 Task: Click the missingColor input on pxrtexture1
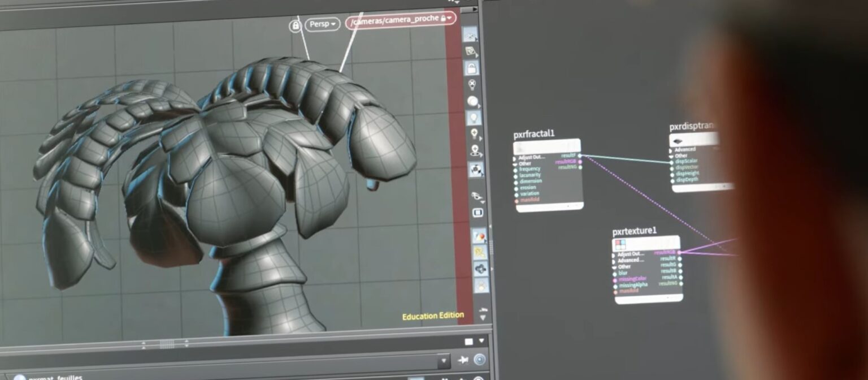[615, 279]
